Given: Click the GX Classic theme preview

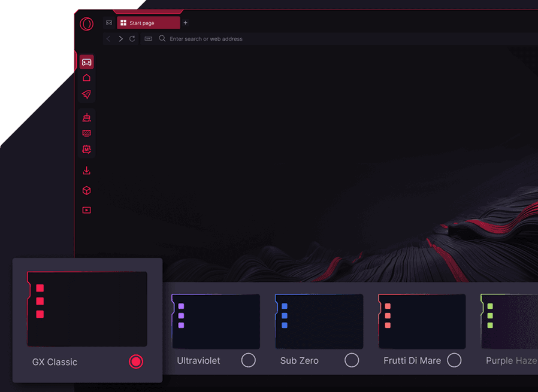Looking at the screenshot, I should [87, 309].
